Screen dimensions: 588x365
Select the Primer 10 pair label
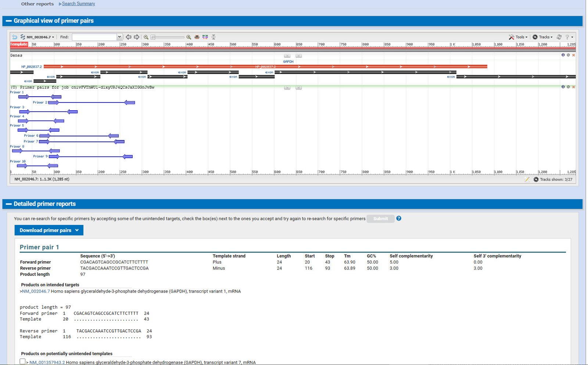point(18,161)
